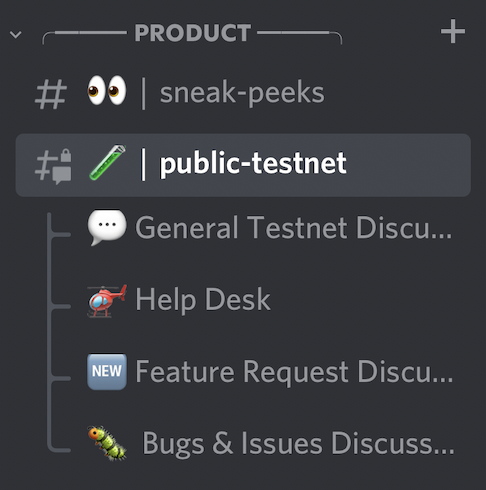Screen dimensions: 486x490
Task: Click the red helicopter emoji
Action: [107, 301]
